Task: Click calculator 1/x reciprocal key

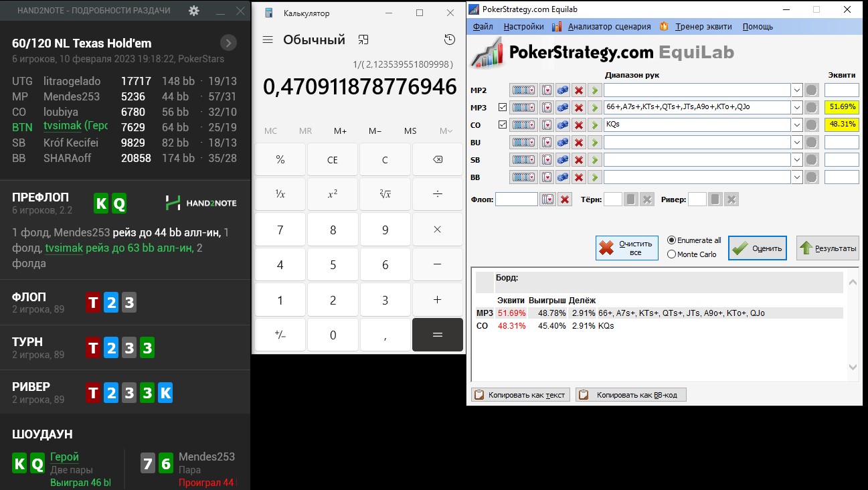Action: pos(280,194)
